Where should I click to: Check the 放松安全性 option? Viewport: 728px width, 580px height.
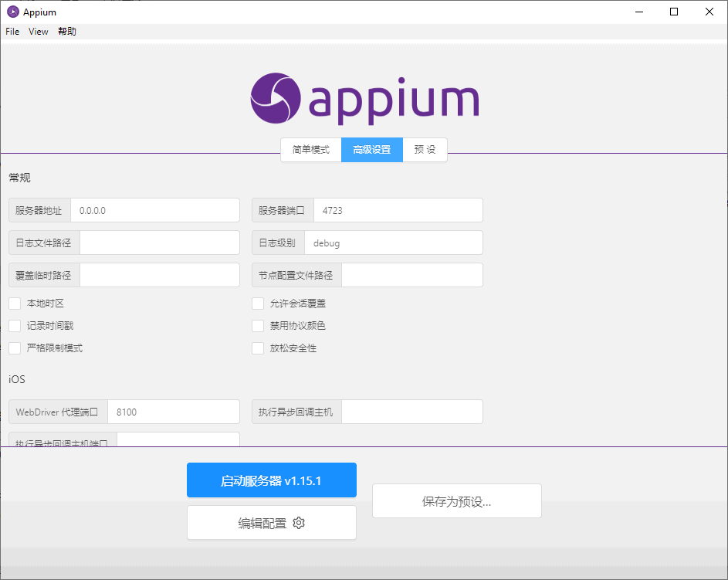[x=258, y=348]
